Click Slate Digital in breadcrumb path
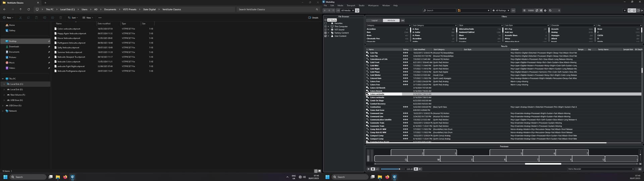This screenshot has width=644, height=181. click(x=149, y=9)
